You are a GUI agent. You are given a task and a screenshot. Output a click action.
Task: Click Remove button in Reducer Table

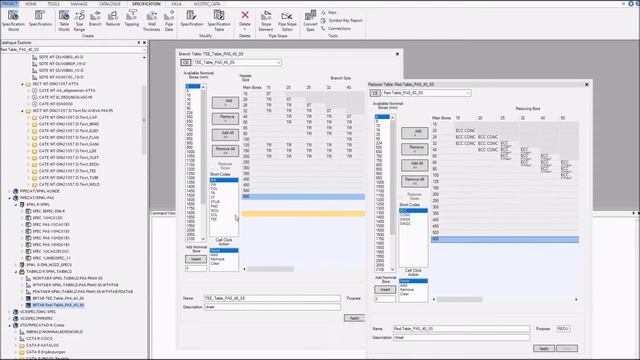tap(415, 149)
